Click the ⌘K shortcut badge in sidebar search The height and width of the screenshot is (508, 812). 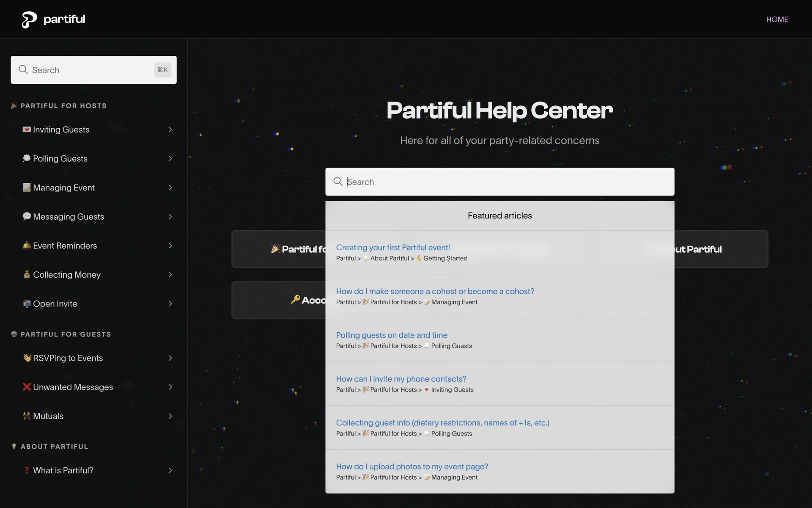pyautogui.click(x=162, y=70)
